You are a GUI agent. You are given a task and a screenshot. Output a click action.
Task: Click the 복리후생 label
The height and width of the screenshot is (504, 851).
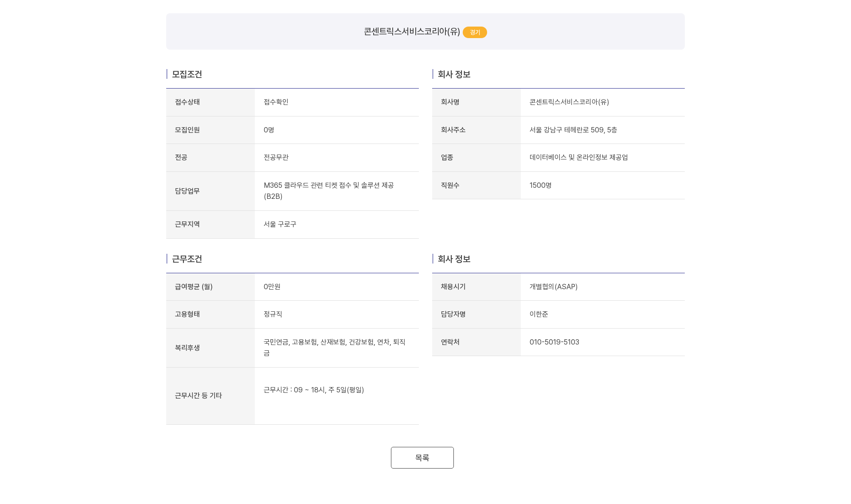pyautogui.click(x=187, y=348)
